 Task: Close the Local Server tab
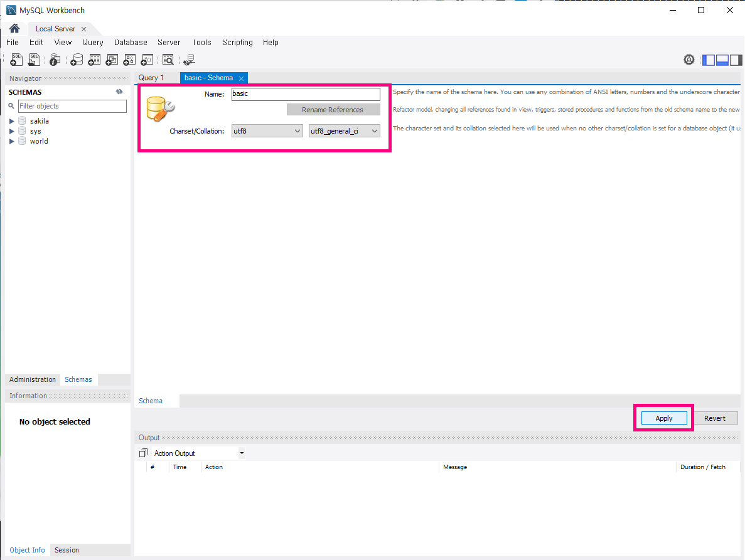click(83, 29)
